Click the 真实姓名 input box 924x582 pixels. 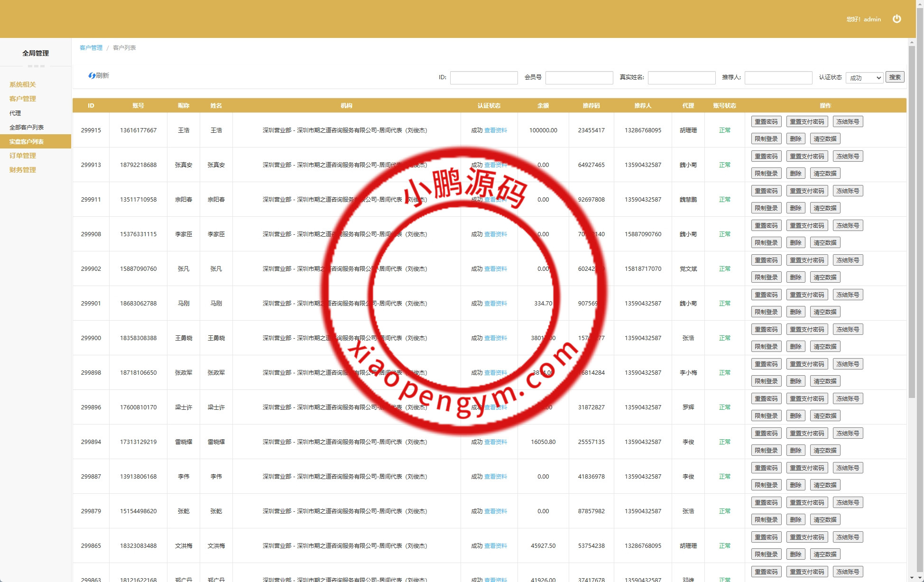tap(681, 78)
